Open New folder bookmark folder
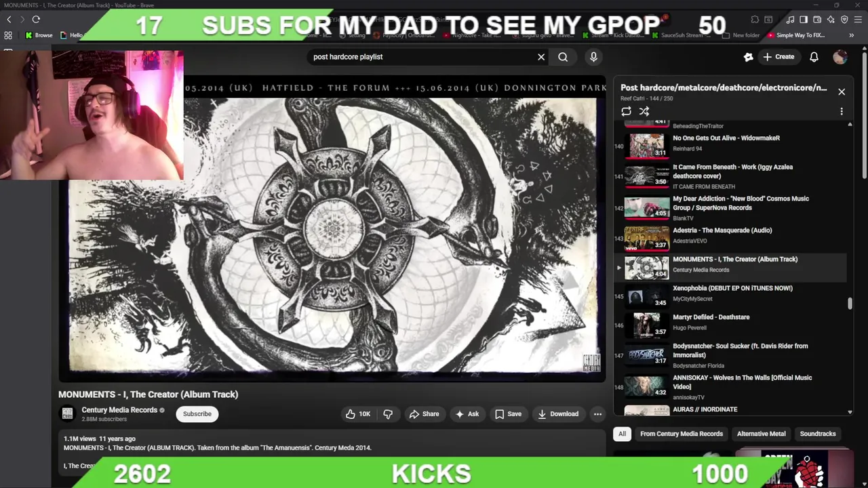 click(x=741, y=35)
